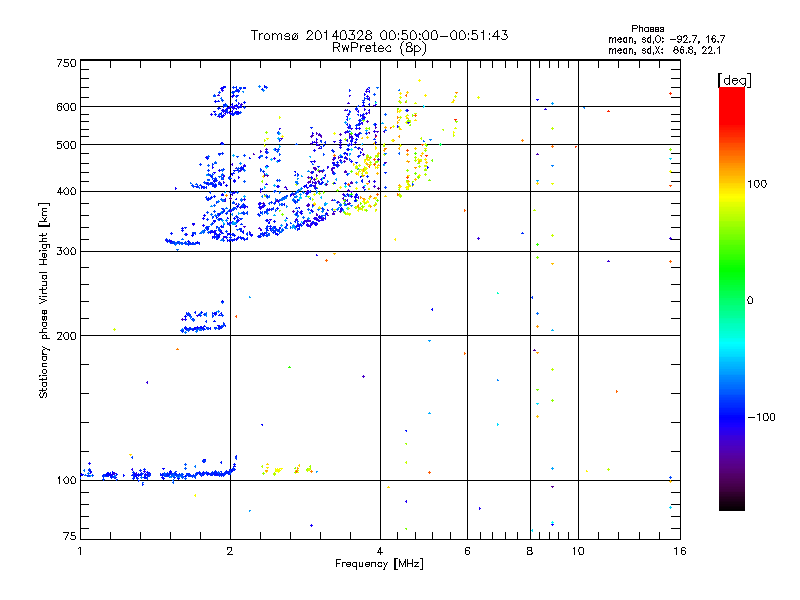Click the x-axis tick label '8'
Screen dimensions: 800x600
530,551
